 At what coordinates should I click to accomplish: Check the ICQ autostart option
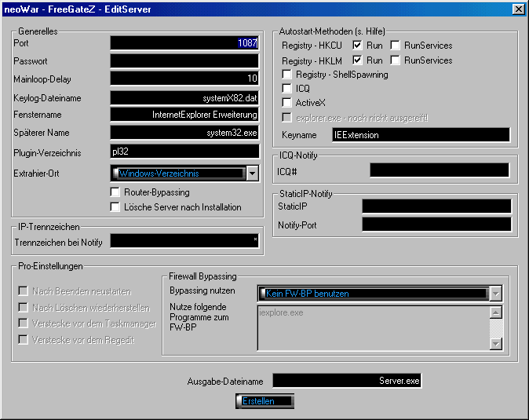point(287,89)
